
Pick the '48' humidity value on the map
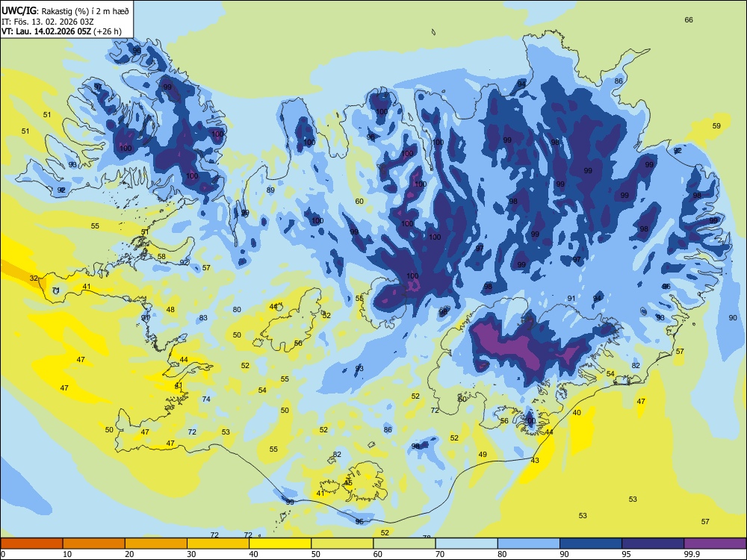coord(170,310)
